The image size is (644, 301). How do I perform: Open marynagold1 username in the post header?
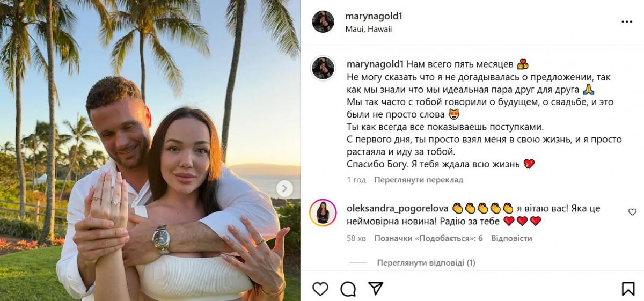pos(374,17)
